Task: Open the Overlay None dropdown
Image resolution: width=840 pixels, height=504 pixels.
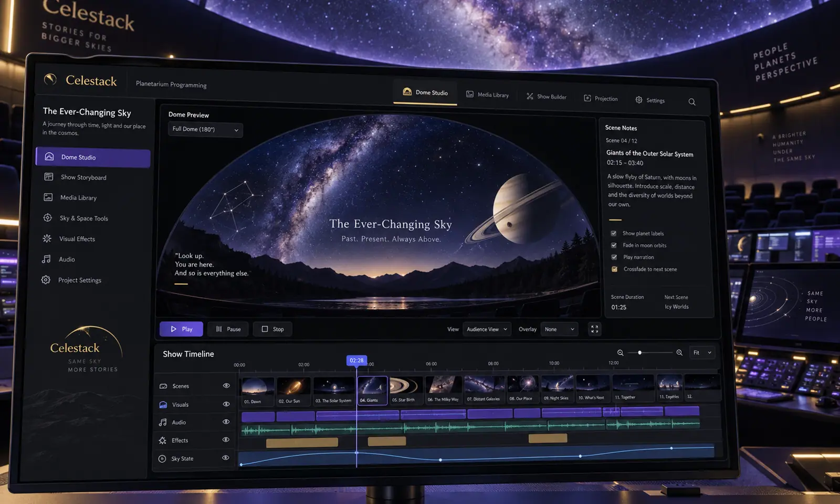Action: tap(560, 329)
